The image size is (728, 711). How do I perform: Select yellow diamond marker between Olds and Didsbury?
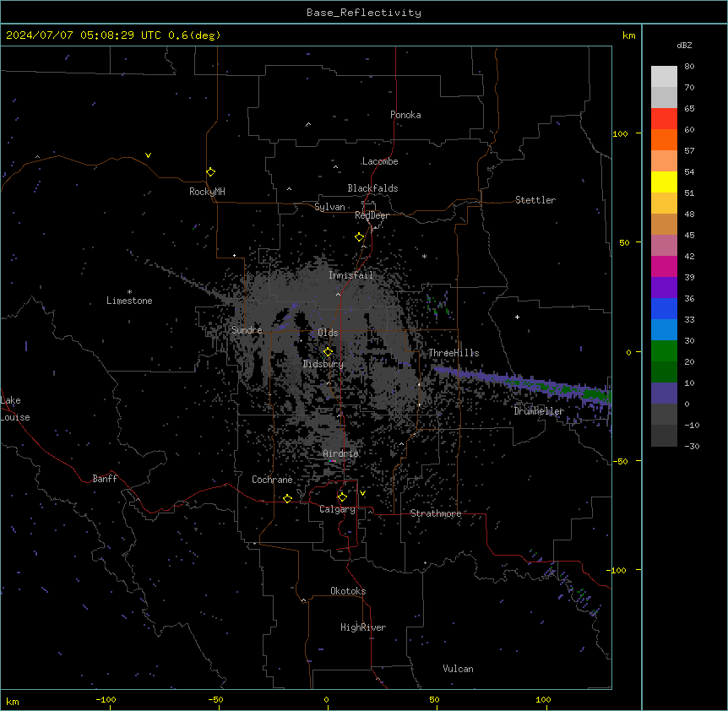pyautogui.click(x=328, y=351)
